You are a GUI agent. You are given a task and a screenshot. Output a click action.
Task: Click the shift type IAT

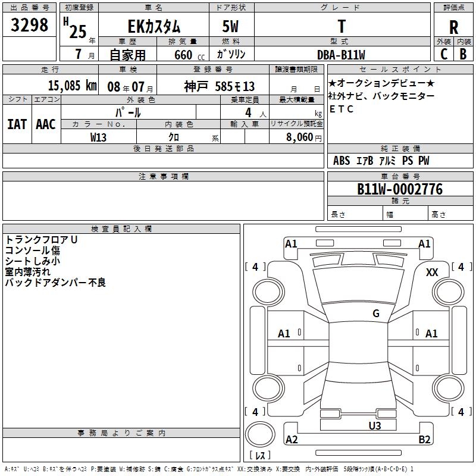[x=17, y=124]
